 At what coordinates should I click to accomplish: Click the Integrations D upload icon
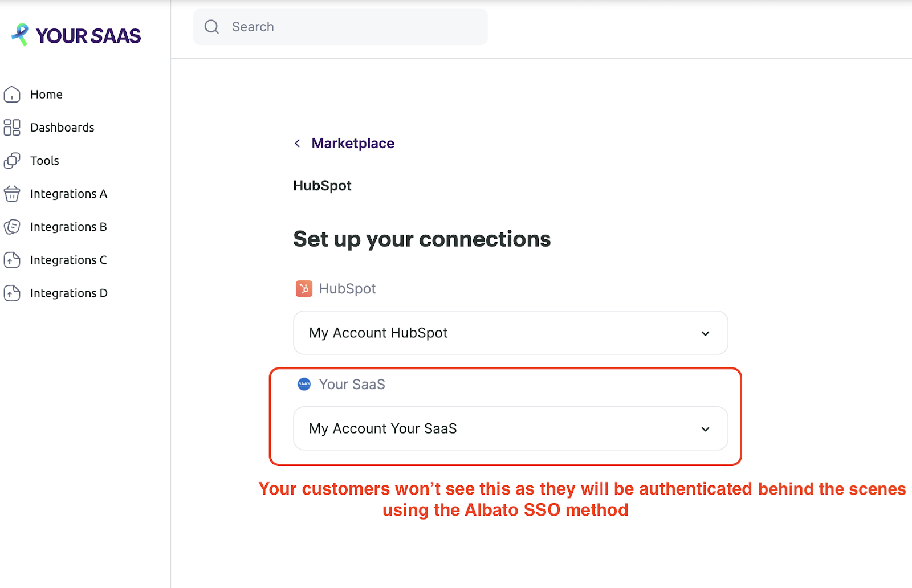pyautogui.click(x=12, y=293)
